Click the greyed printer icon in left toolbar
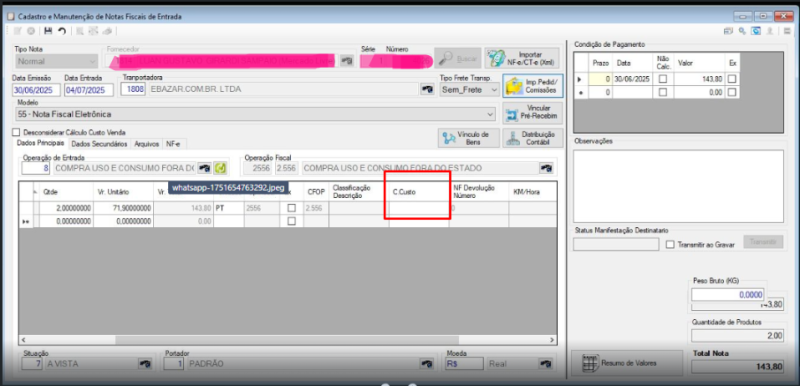The width and height of the screenshot is (800, 386). [107, 31]
